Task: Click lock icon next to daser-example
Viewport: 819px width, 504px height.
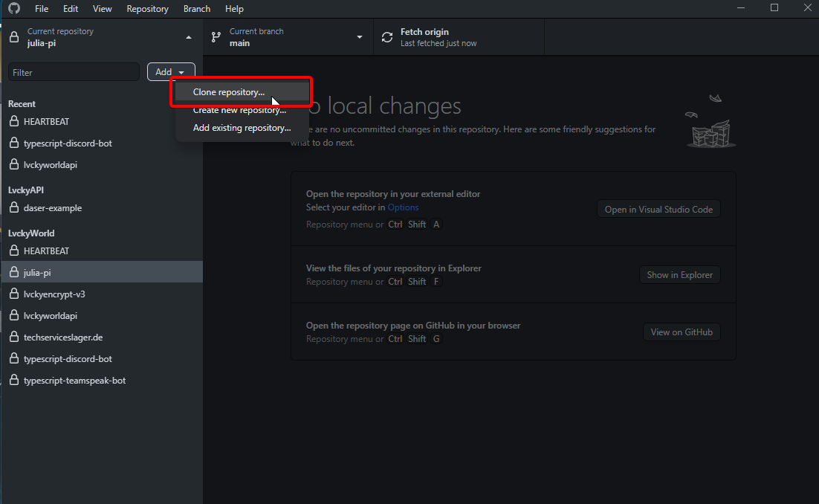Action: click(x=13, y=208)
